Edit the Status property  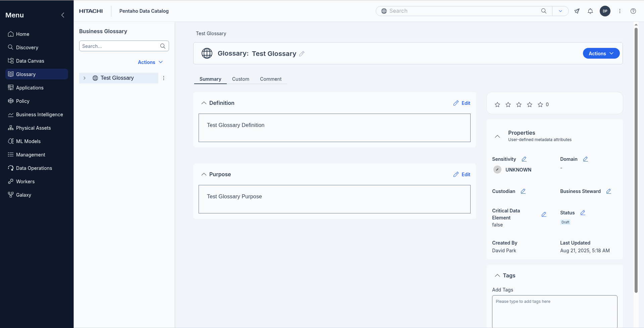583,213
